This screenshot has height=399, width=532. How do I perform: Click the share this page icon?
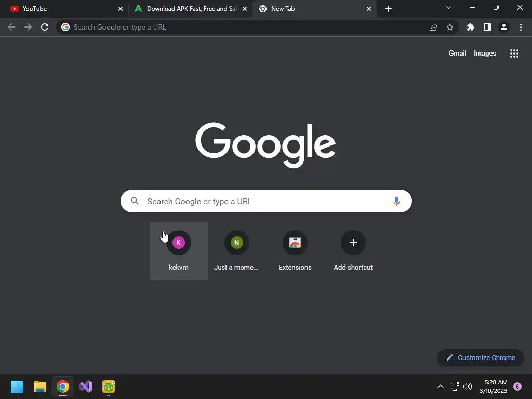point(433,28)
